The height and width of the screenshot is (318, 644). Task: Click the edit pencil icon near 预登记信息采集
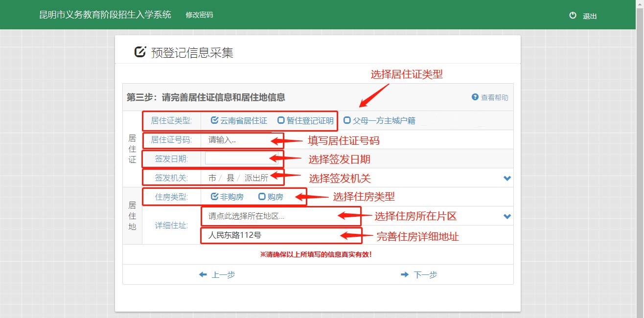tap(140, 52)
